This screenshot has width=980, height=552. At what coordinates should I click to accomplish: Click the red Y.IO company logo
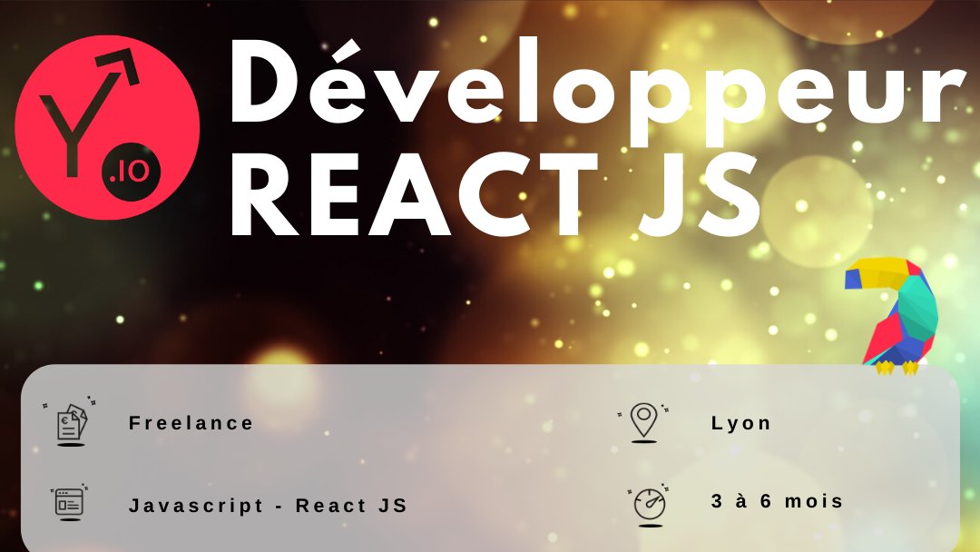point(107,127)
